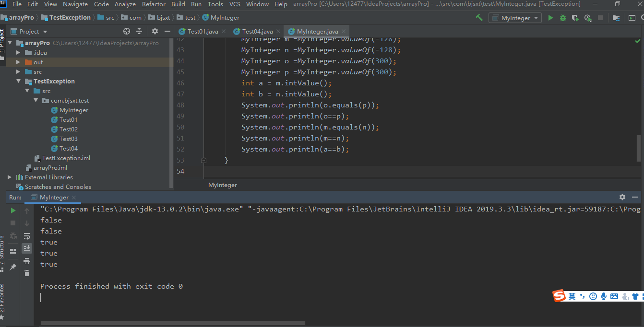
Task: Toggle soft-wrap in console output
Action: (27, 236)
